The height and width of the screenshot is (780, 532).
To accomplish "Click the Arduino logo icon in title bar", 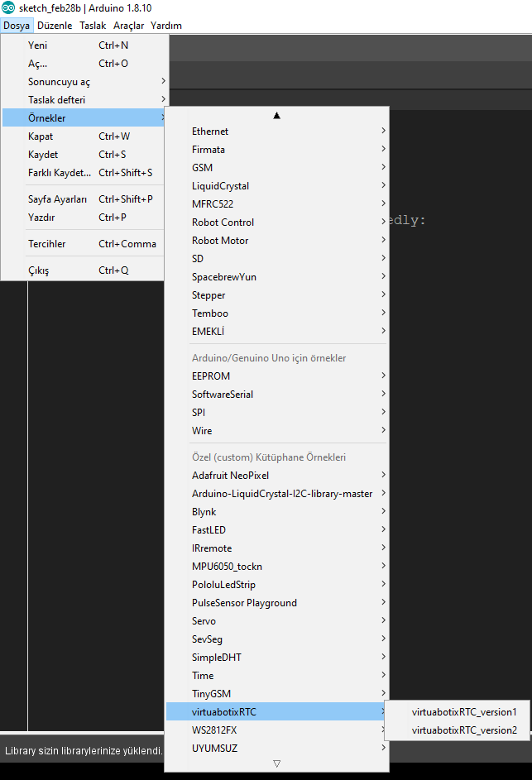I will (8, 8).
